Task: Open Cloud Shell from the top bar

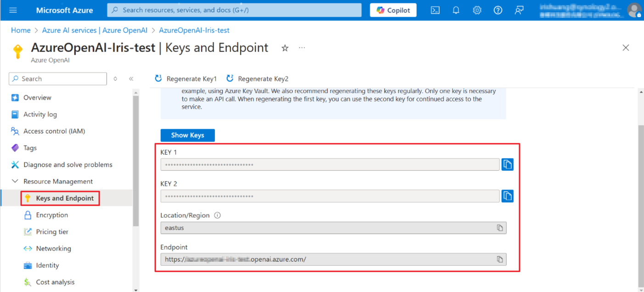Action: coord(435,10)
